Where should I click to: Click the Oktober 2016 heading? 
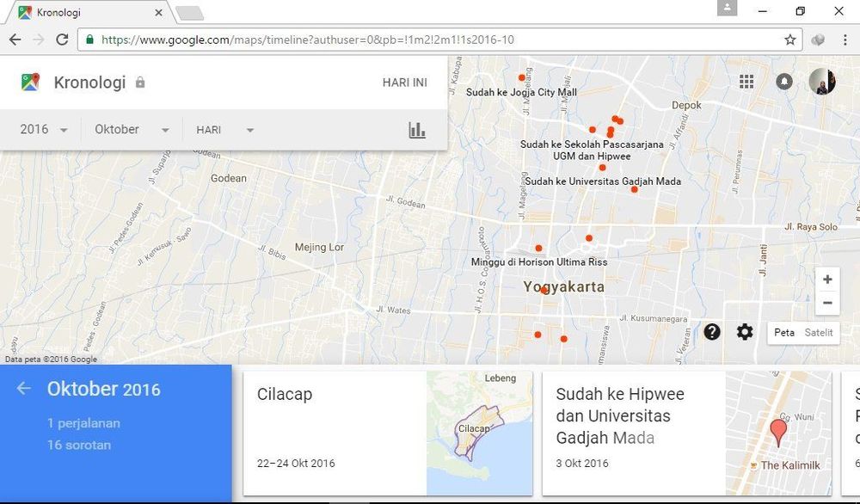click(104, 389)
